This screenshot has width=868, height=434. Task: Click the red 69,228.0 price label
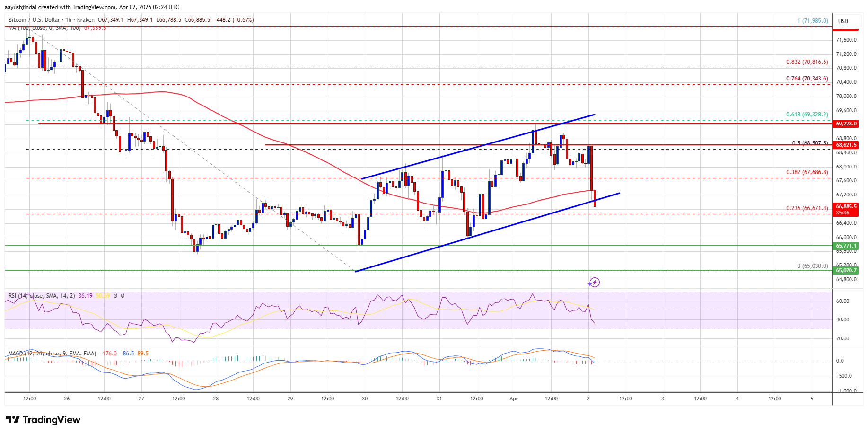point(846,124)
